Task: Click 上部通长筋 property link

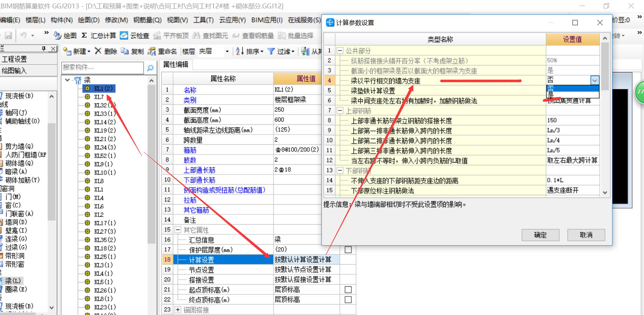Action: tap(199, 170)
